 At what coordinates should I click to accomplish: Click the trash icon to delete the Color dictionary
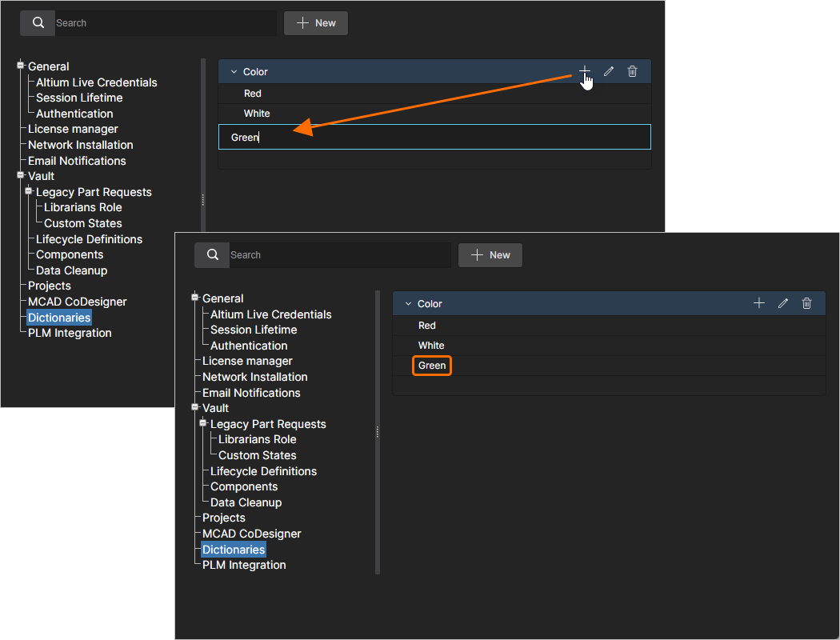(x=806, y=303)
